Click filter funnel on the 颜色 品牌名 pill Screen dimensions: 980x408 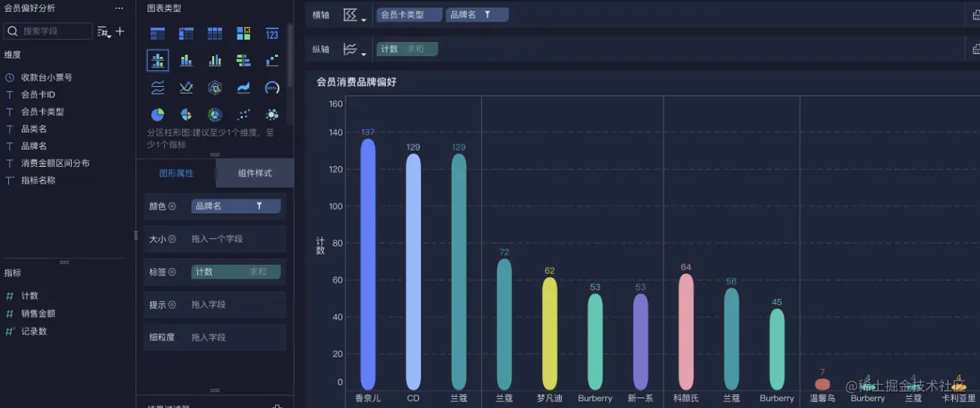[x=259, y=206]
